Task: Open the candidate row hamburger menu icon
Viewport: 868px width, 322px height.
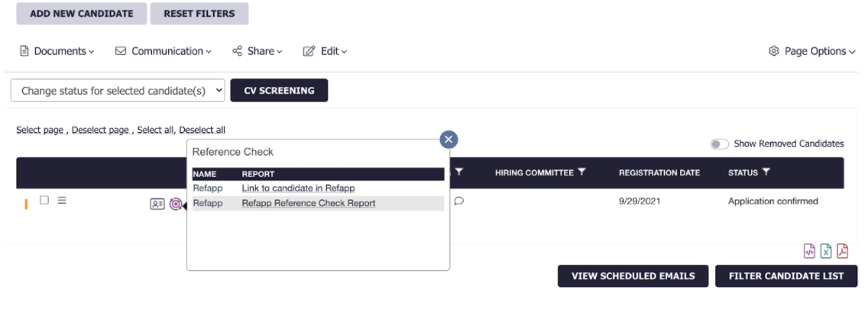Action: point(62,200)
